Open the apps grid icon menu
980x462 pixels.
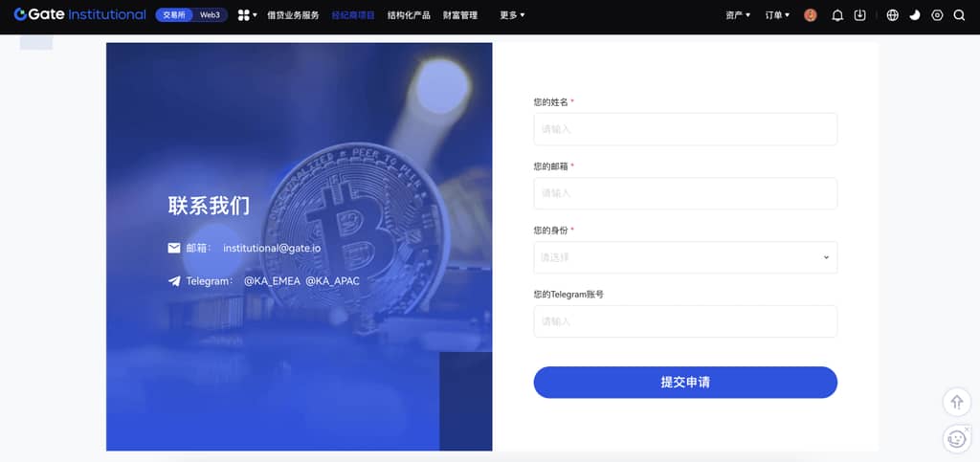248,15
